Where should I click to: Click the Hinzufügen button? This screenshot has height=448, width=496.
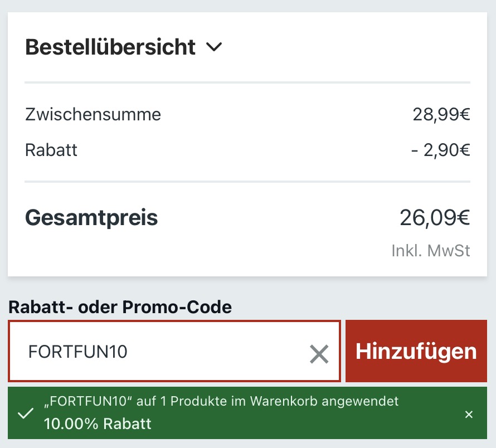click(416, 351)
